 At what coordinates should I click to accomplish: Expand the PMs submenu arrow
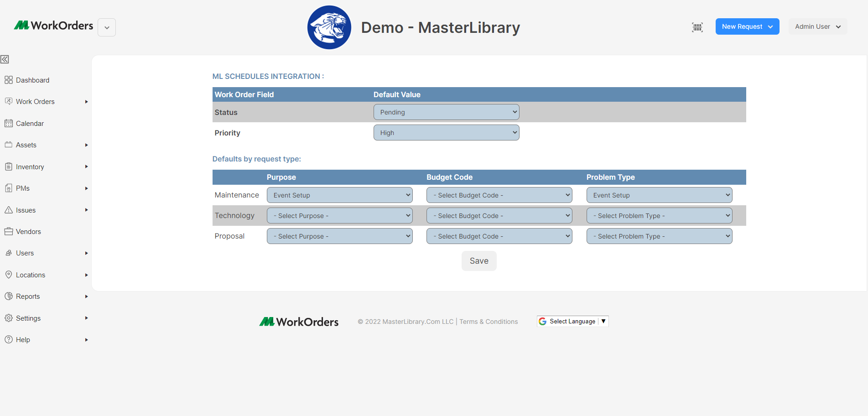click(86, 188)
